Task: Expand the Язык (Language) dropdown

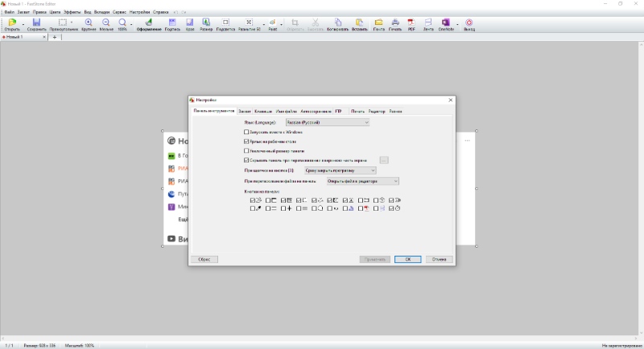Action: pyautogui.click(x=328, y=122)
